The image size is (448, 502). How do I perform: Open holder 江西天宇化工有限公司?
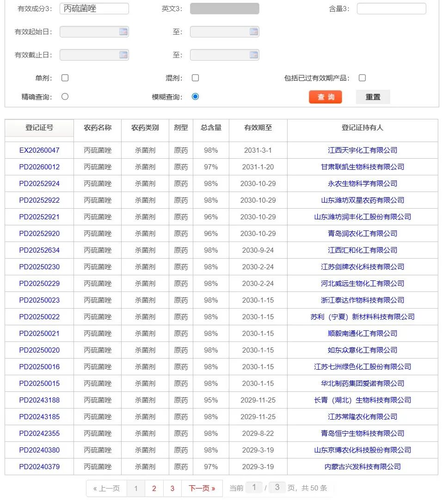[362, 150]
